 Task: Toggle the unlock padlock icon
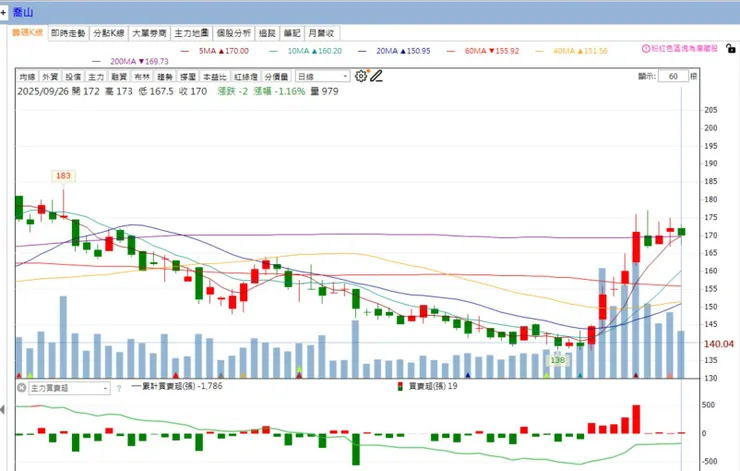731,48
